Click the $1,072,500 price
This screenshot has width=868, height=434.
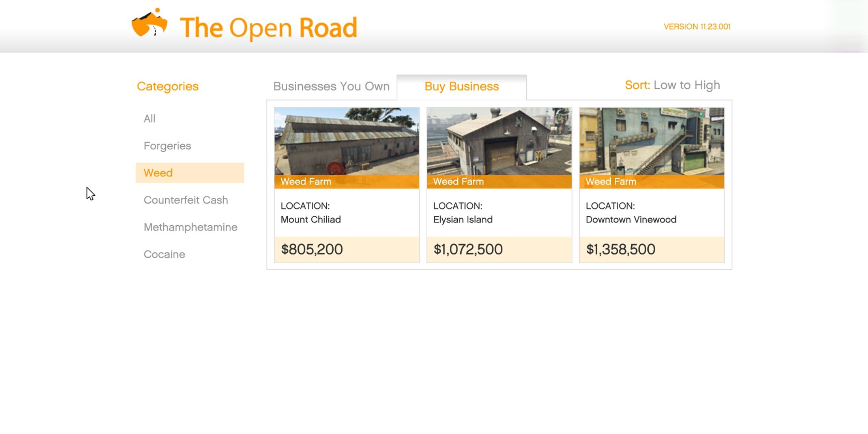click(468, 249)
